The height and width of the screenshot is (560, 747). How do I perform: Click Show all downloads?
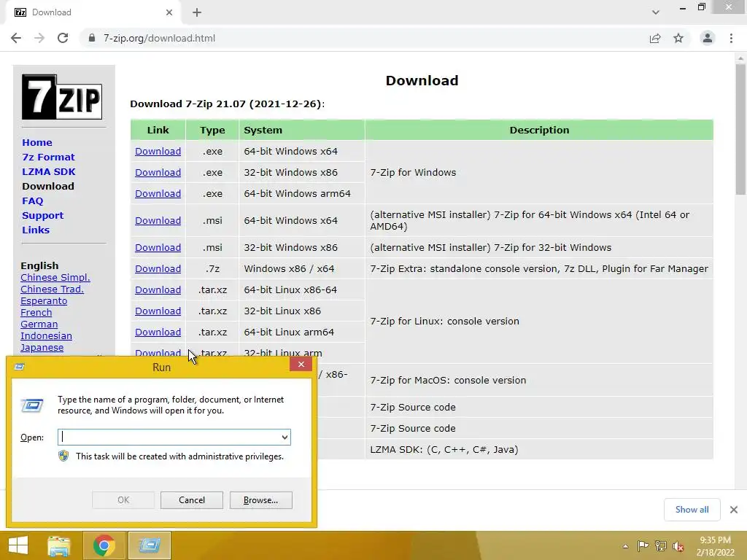(x=692, y=510)
